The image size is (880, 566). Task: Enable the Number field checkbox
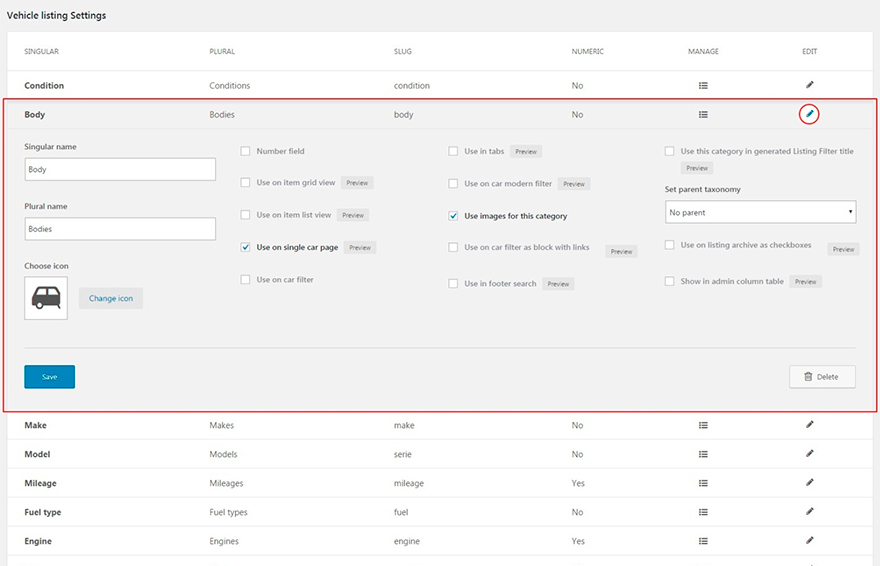(x=246, y=152)
